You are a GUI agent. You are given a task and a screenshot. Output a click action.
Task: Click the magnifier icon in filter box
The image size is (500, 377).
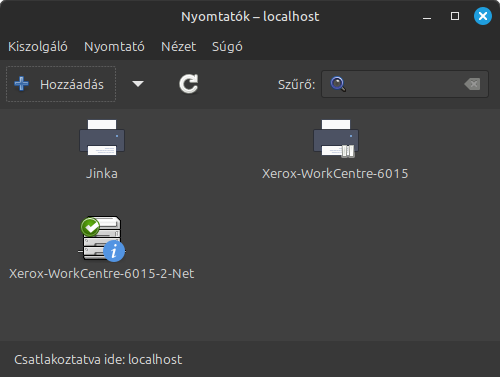338,84
